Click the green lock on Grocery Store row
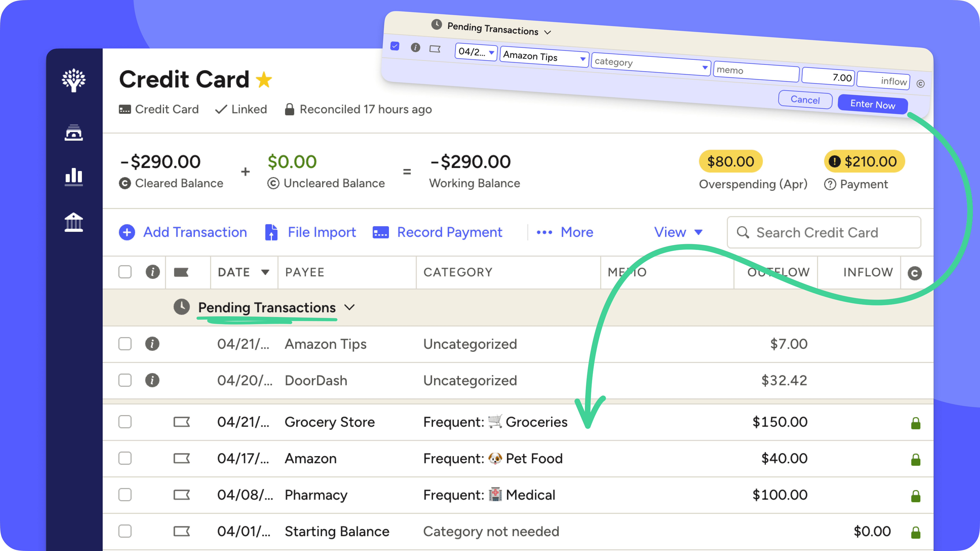980x551 pixels. 916,423
